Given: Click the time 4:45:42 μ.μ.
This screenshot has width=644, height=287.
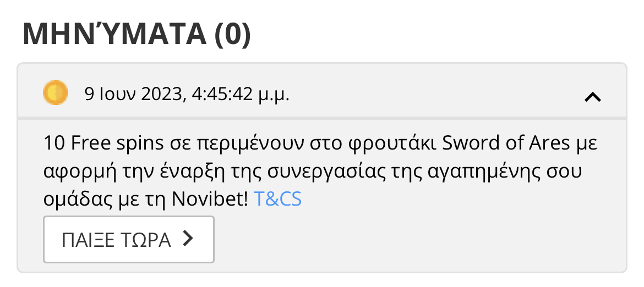Looking at the screenshot, I should [x=241, y=95].
